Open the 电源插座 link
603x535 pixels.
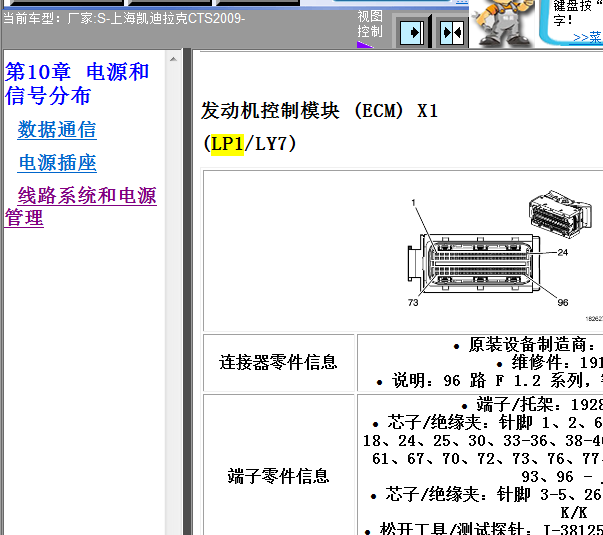coord(58,163)
